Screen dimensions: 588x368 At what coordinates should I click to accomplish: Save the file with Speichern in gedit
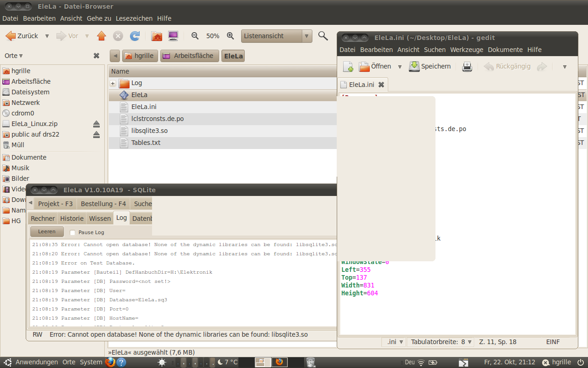tap(430, 67)
